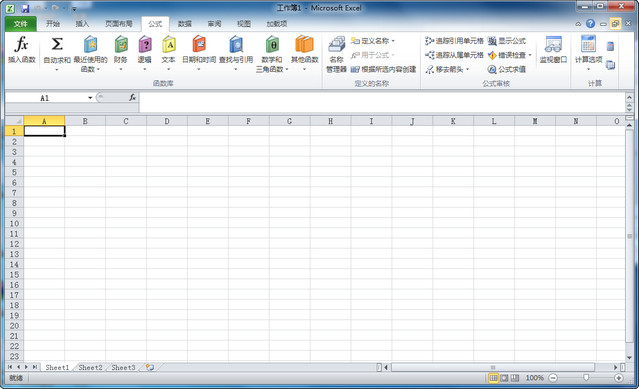Screen dimensions: 639x389
Task: Open the Logical (逻辑) functions book
Action: (145, 54)
